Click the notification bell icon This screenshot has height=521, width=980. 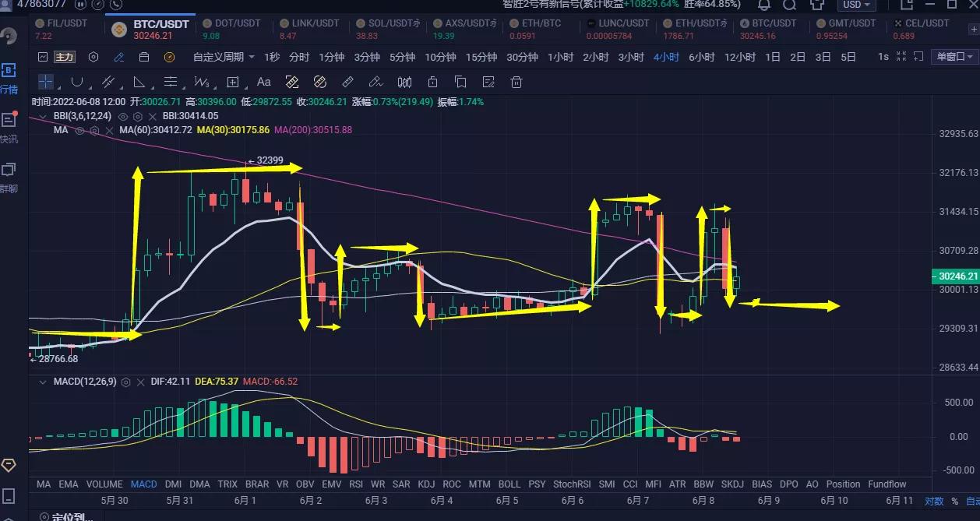coord(764,5)
